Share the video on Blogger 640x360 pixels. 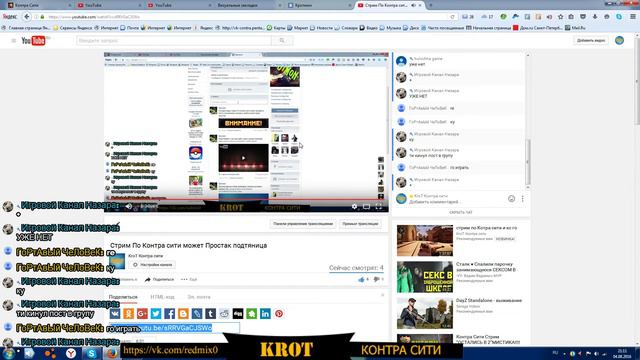pos(183,313)
